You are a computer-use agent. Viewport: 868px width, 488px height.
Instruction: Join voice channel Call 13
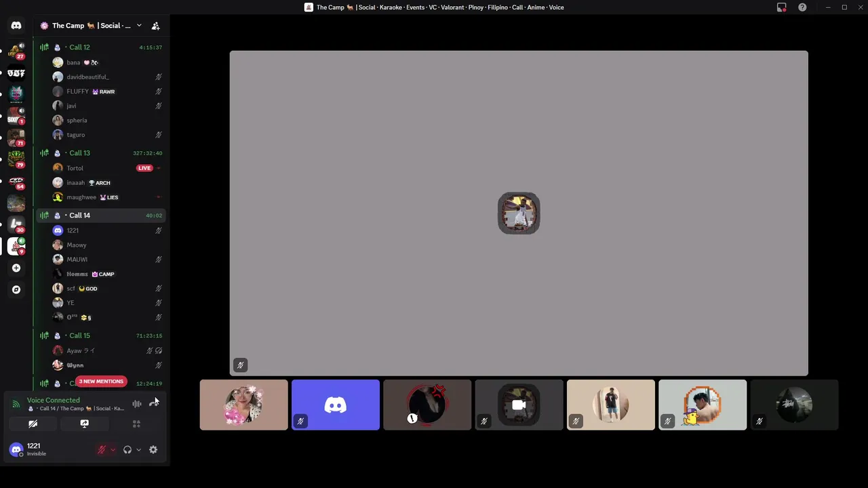(x=79, y=153)
